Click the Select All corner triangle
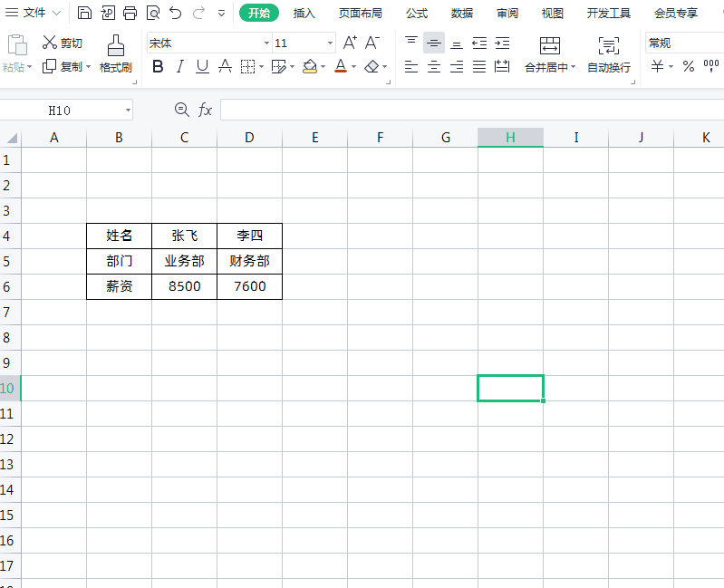The height and width of the screenshot is (588, 724). point(12,138)
